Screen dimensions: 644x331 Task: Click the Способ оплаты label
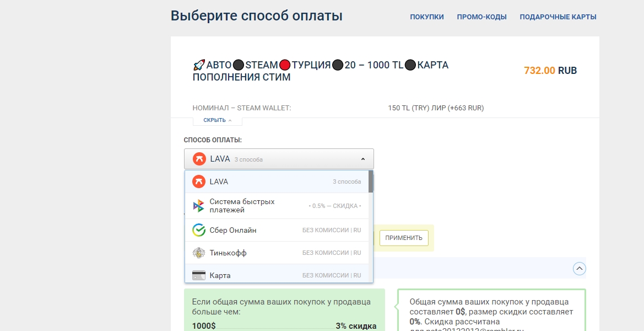tap(213, 140)
